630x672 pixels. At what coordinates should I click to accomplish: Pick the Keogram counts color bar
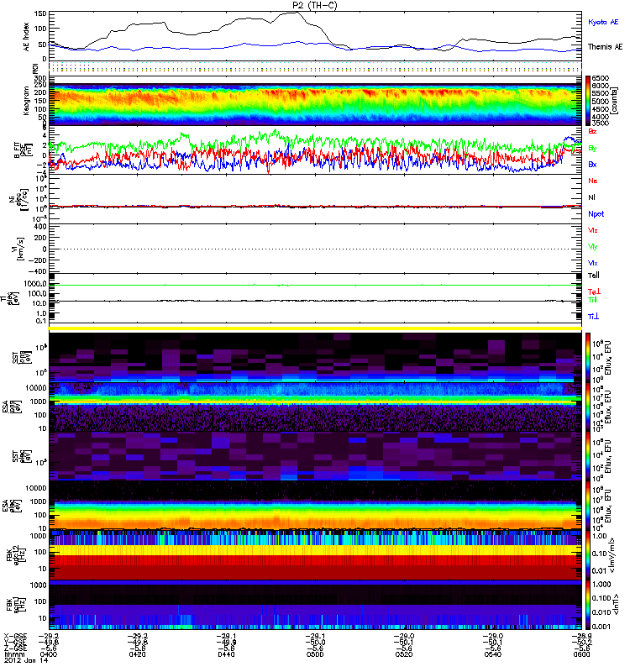[x=587, y=101]
